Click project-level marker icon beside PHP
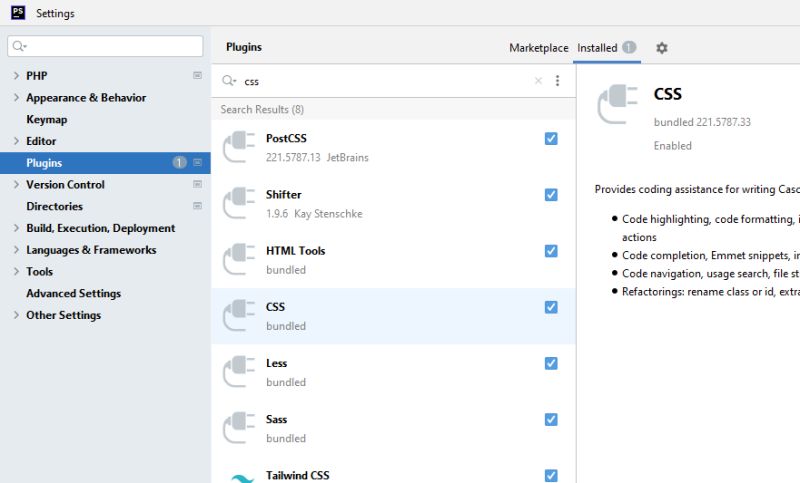Screen dimensions: 800x483 (x=197, y=75)
